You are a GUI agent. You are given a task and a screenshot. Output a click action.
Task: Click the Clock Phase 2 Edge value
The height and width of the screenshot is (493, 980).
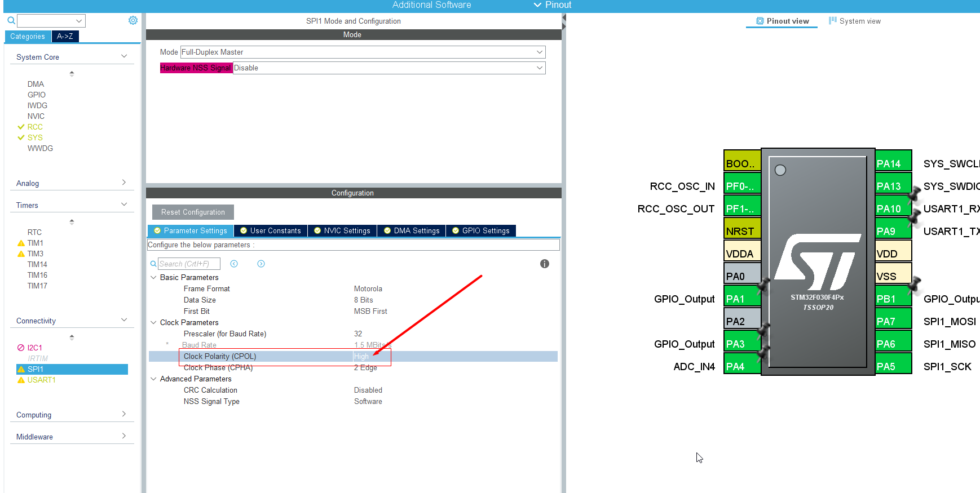(x=365, y=367)
